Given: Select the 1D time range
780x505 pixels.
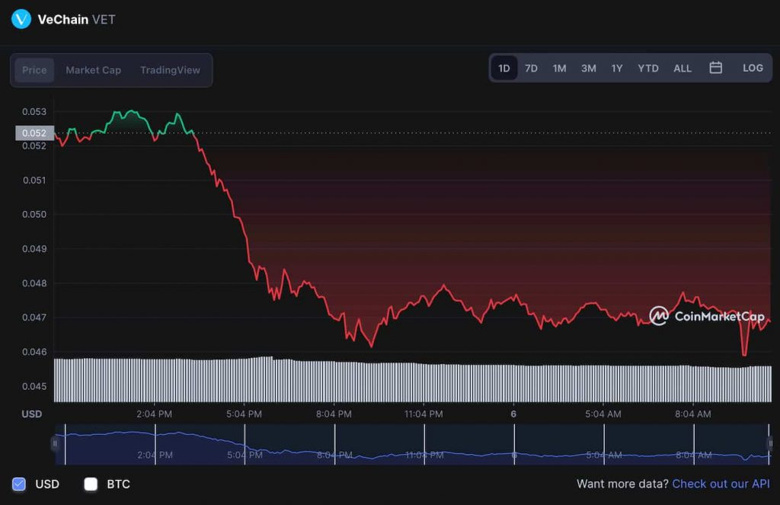Looking at the screenshot, I should click(504, 68).
